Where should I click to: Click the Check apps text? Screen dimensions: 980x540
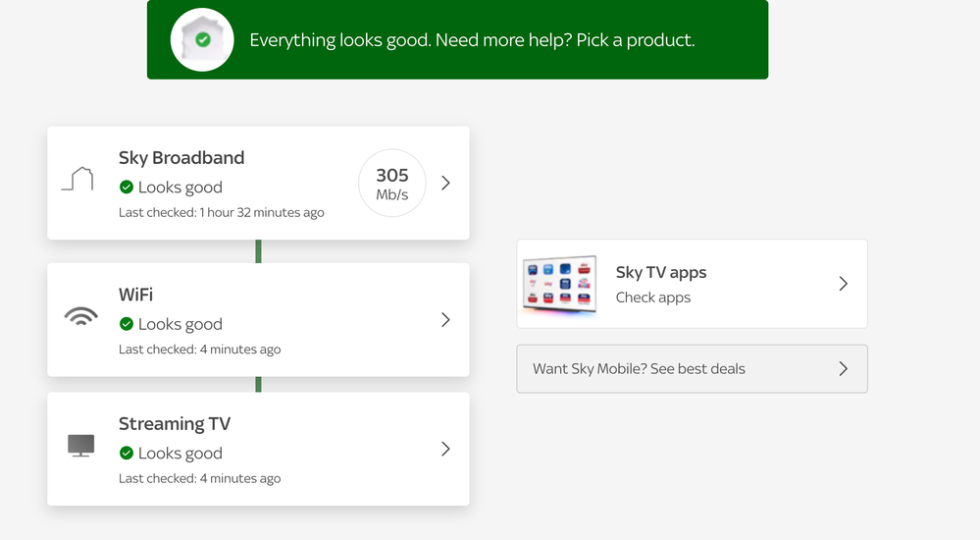click(x=653, y=297)
